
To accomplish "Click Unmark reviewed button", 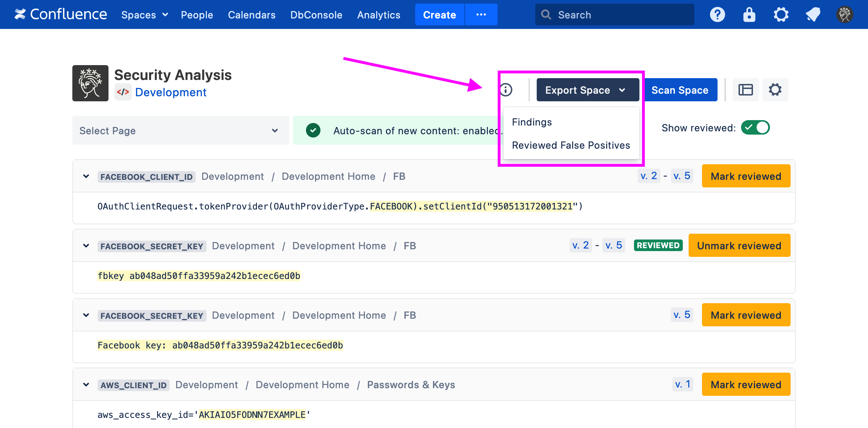I will pos(739,246).
